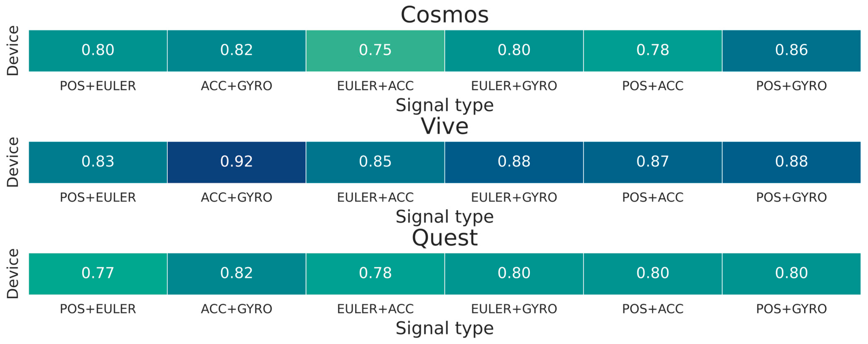Image resolution: width=868 pixels, height=344 pixels.
Task: Select the 0.92 cell in Vive heatmap
Action: click(x=236, y=162)
